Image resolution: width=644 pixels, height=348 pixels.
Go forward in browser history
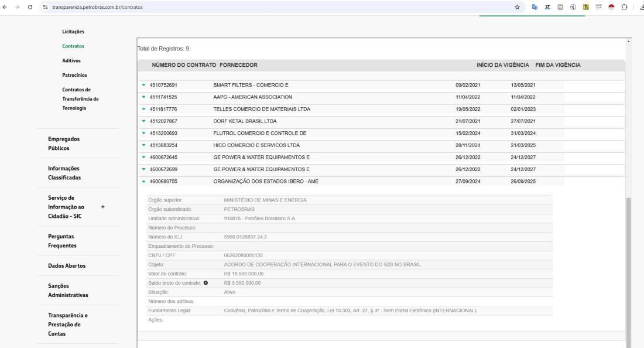tap(17, 7)
